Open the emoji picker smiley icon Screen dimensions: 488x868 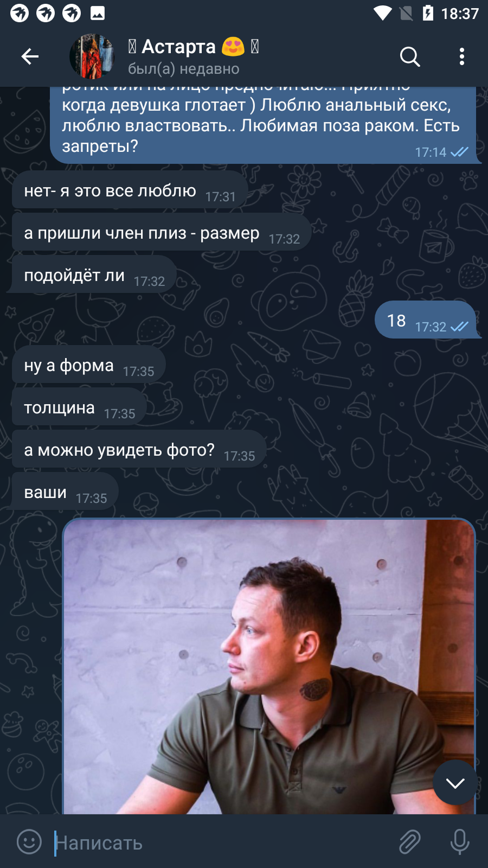point(29,842)
